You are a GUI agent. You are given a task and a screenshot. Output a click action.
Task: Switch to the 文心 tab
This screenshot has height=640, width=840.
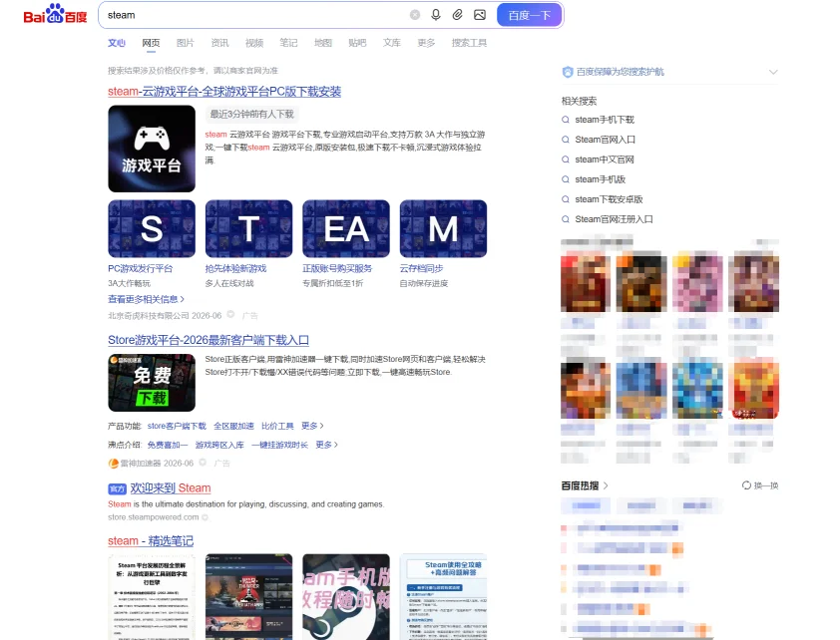[x=117, y=43]
